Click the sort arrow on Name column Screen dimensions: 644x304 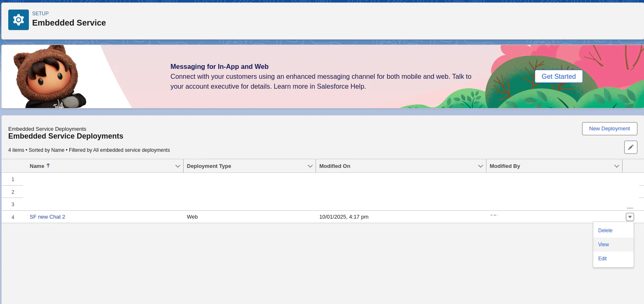(x=48, y=165)
